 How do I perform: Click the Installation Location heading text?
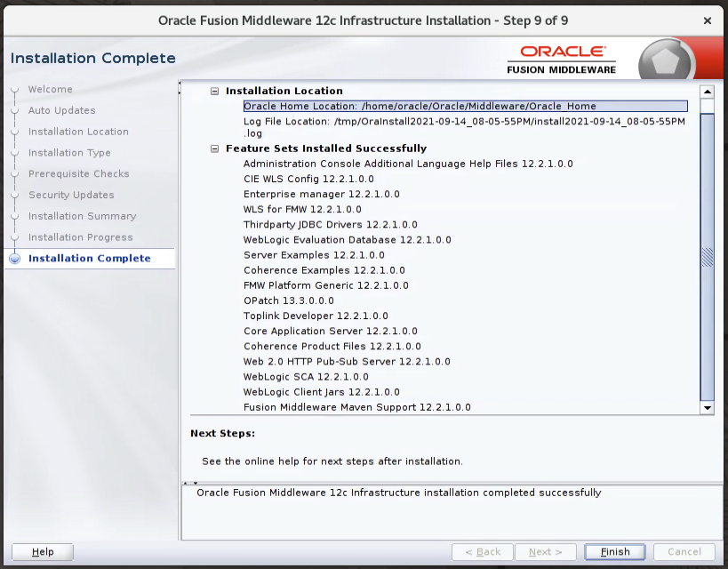coord(284,91)
